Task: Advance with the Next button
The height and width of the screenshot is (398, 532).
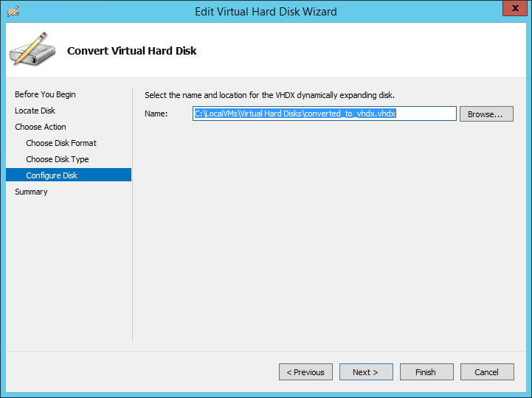Action: click(x=366, y=372)
